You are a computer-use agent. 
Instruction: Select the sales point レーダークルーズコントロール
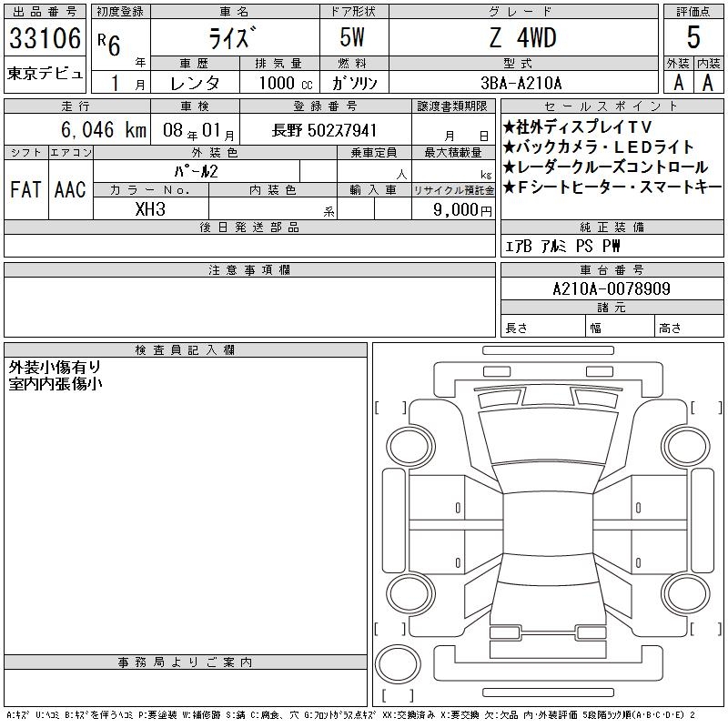[605, 167]
